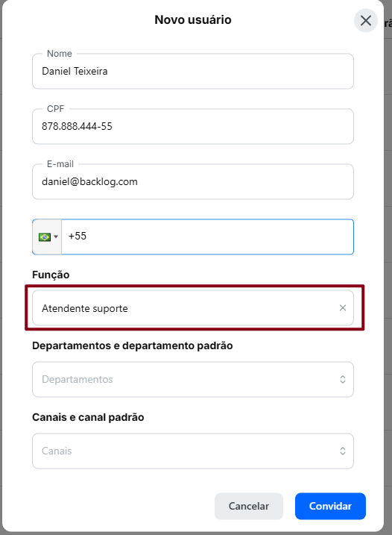The height and width of the screenshot is (535, 392).
Task: Expand the country code caret arrow
Action: (56, 237)
